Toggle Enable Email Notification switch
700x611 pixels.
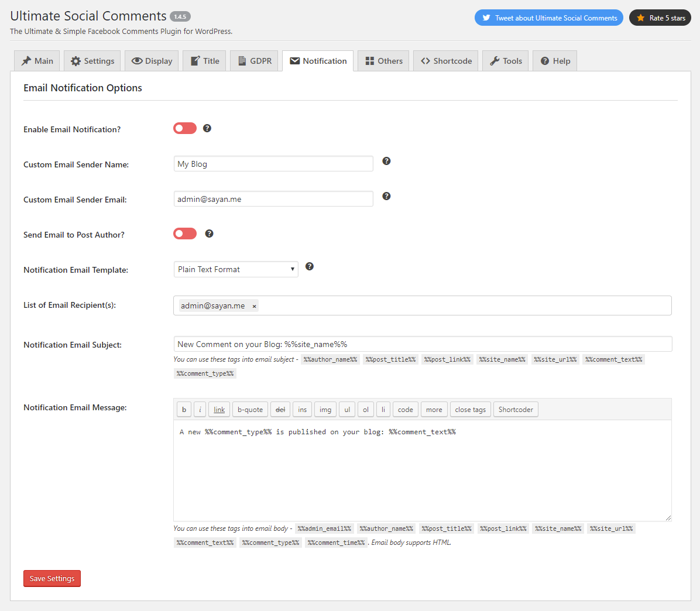click(185, 129)
